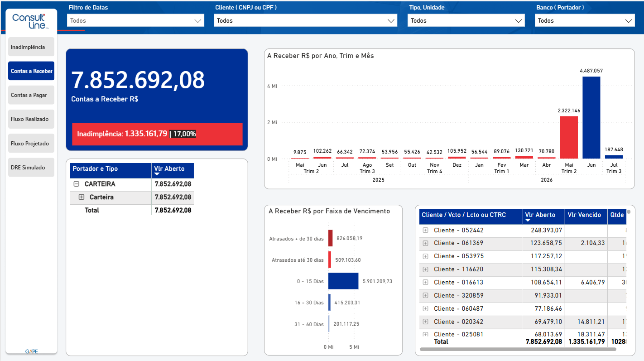Expand Cliente - 060487 row
Screen dimensions: 644x361
click(425, 308)
